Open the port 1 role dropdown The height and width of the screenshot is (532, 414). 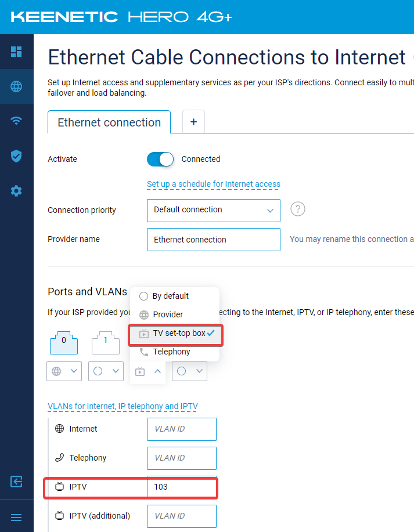click(106, 371)
